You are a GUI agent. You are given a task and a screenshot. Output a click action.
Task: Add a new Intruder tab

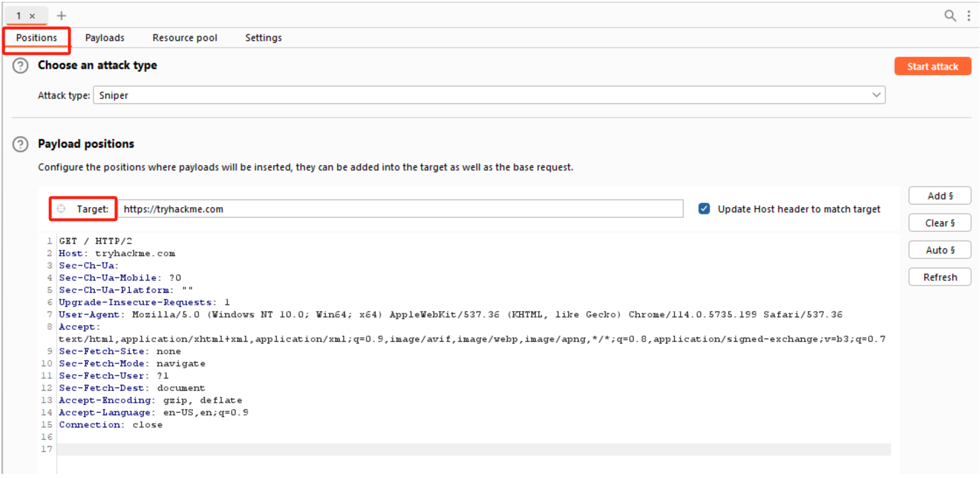point(61,16)
